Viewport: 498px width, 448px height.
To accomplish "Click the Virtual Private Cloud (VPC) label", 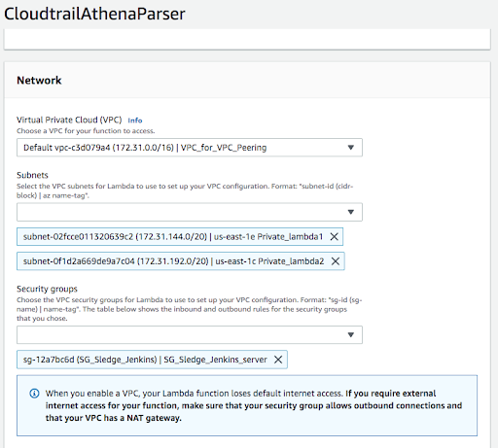I will point(69,120).
